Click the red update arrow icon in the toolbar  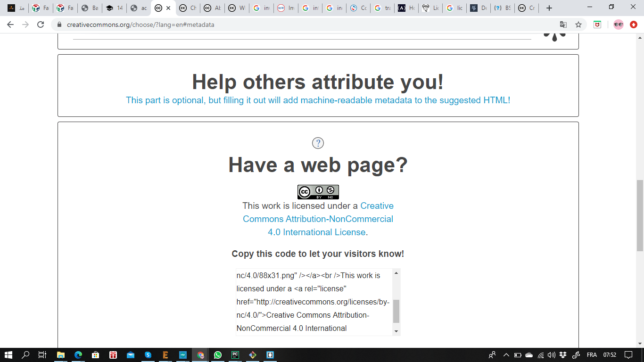coord(634,25)
